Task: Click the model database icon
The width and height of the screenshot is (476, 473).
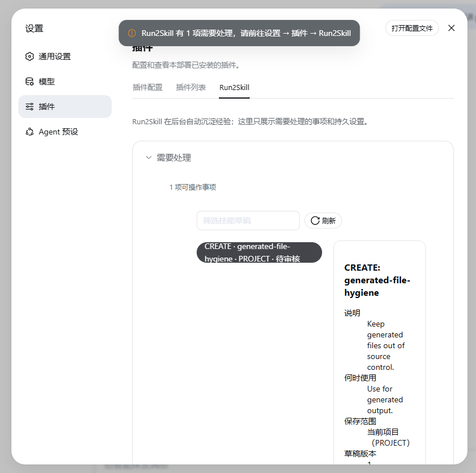Action: 30,81
